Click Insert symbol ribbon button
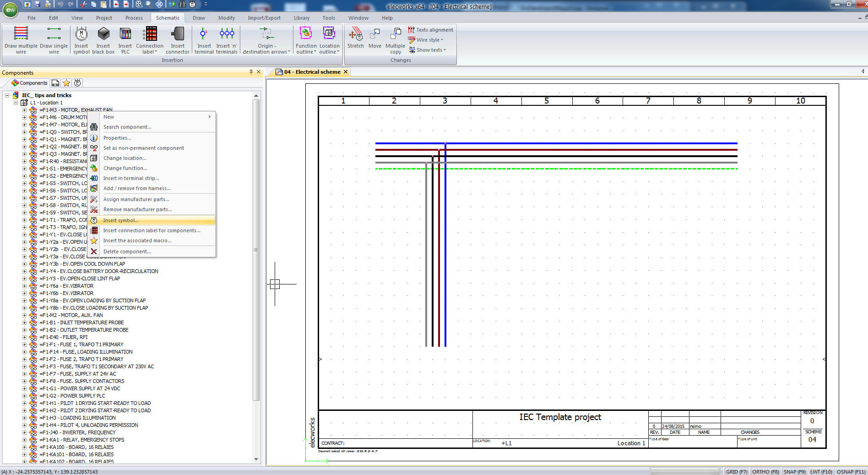 (x=81, y=40)
